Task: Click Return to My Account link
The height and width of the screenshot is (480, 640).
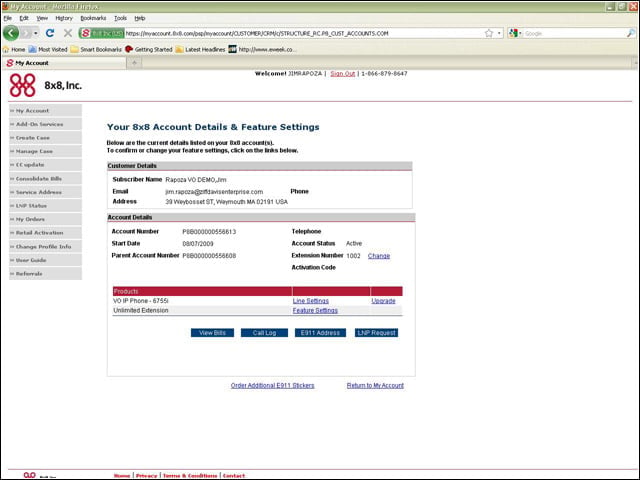Action: coord(375,385)
